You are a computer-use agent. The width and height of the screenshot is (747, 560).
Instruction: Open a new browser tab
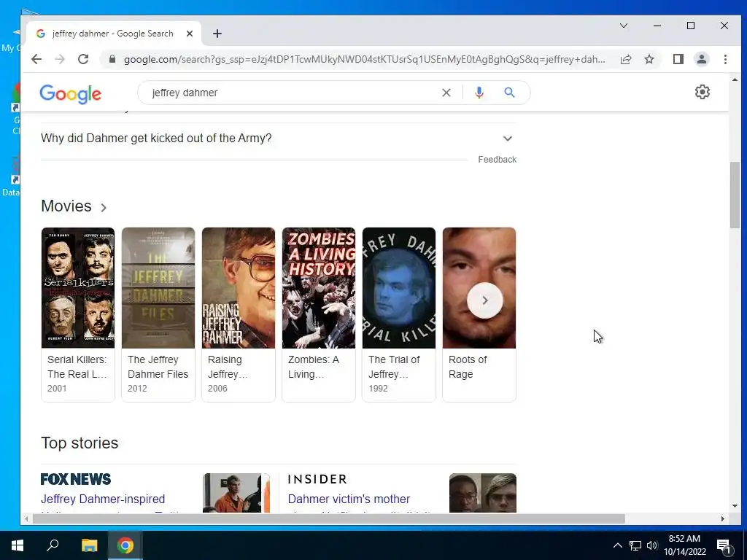point(217,34)
